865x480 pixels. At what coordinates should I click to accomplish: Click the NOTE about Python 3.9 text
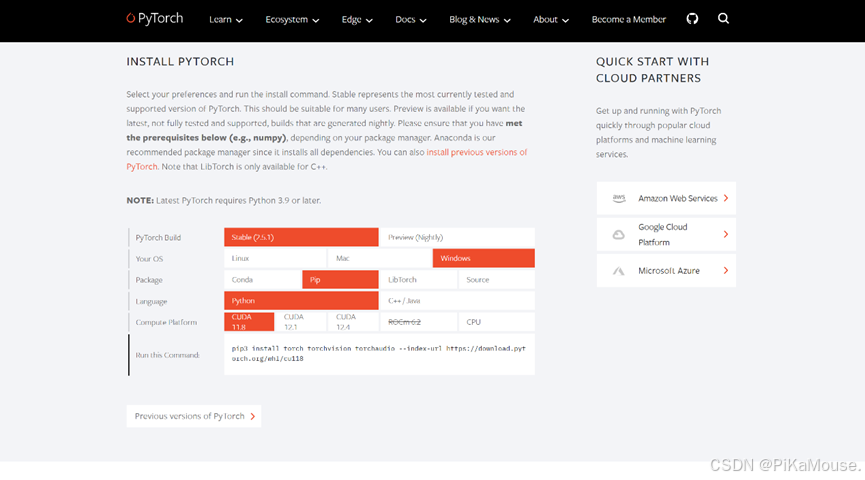click(223, 201)
